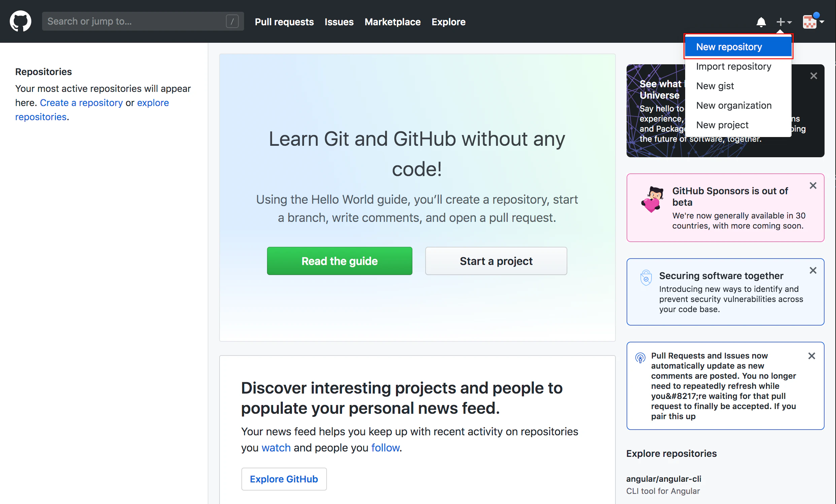Viewport: 836px width, 504px height.
Task: Click the Sponsors mona heart icon
Action: [x=652, y=199]
